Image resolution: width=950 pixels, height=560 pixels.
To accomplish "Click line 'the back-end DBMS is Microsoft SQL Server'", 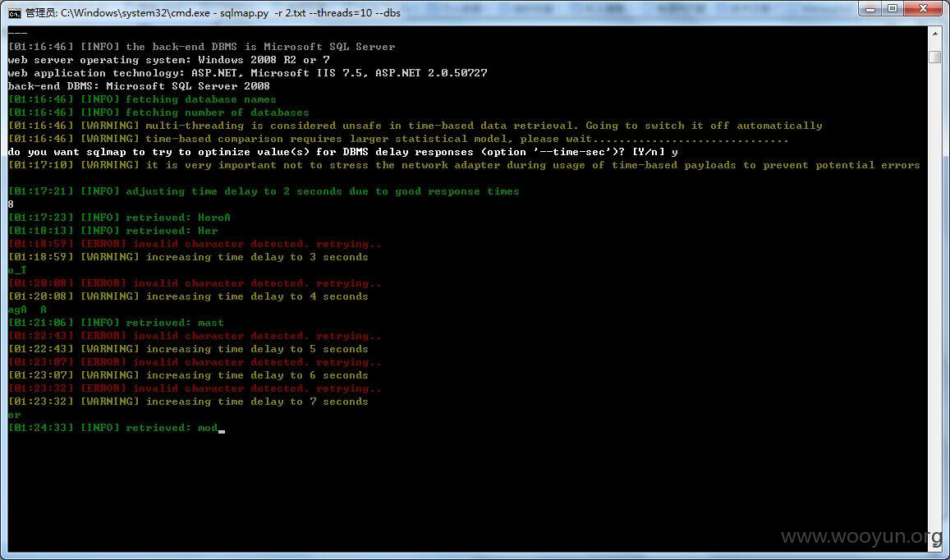I will click(202, 47).
